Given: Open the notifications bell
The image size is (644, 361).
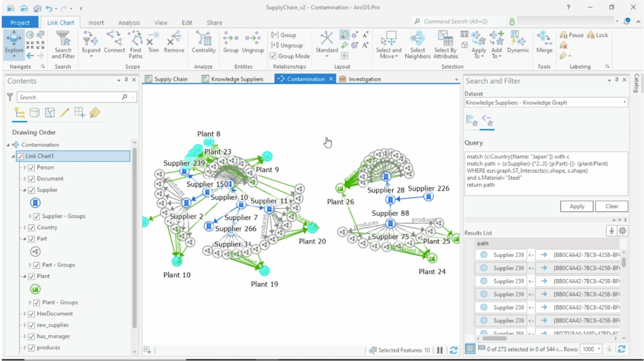Looking at the screenshot, I should 626,22.
